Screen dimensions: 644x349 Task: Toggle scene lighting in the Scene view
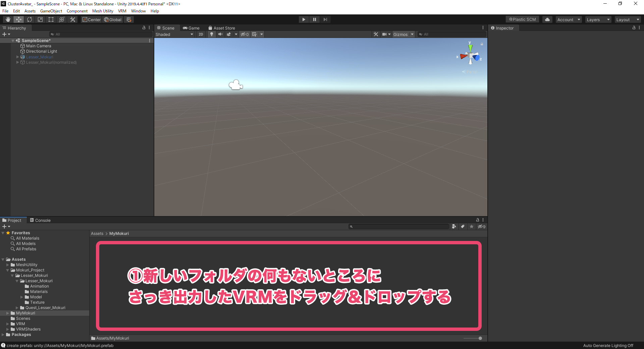pyautogui.click(x=211, y=34)
